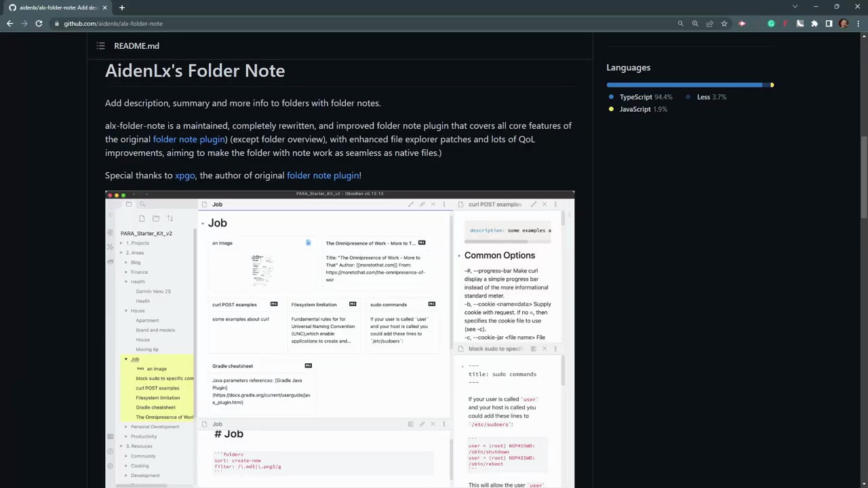Click the README.md file title
This screenshot has height=488, width=868.
[x=136, y=46]
